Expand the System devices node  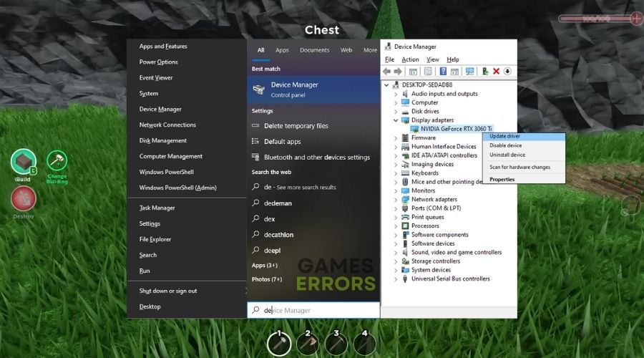(396, 270)
